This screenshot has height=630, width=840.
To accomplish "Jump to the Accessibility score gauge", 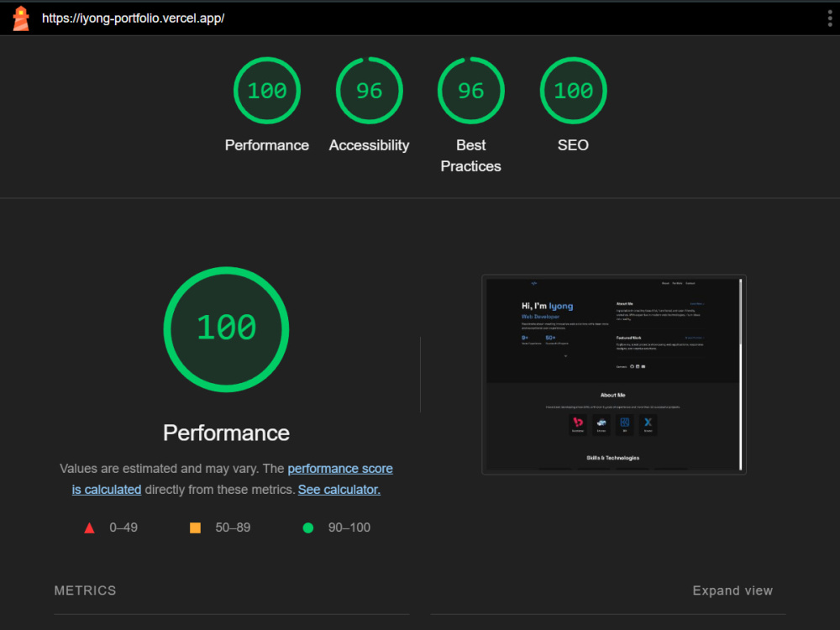I will [x=369, y=91].
